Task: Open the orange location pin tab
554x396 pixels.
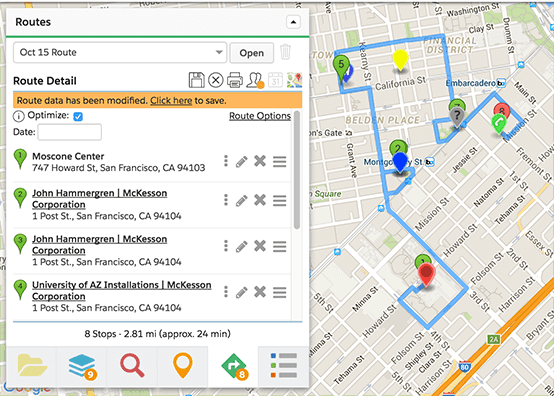Action: tap(183, 366)
